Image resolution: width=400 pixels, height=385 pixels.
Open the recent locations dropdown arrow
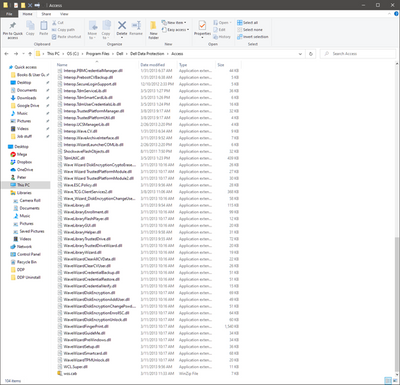pos(23,54)
